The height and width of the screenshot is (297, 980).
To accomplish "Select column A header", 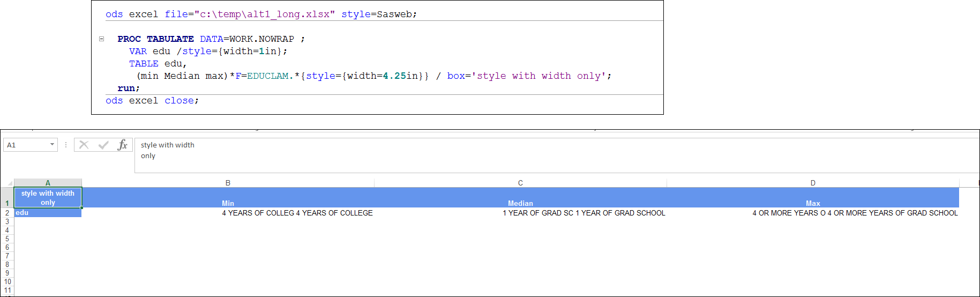I will click(48, 183).
